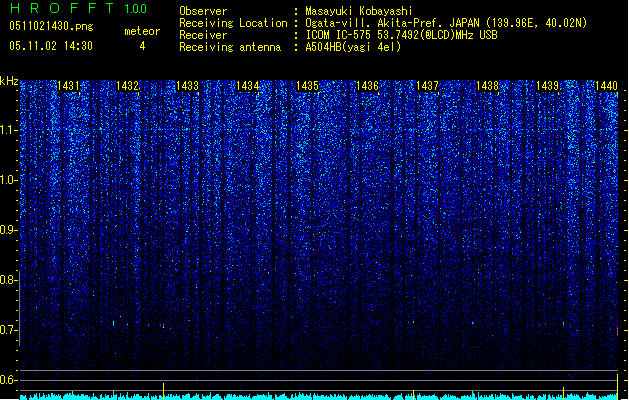
Task: Click the 0.6 kHz axis tick label
Action: (x=9, y=380)
